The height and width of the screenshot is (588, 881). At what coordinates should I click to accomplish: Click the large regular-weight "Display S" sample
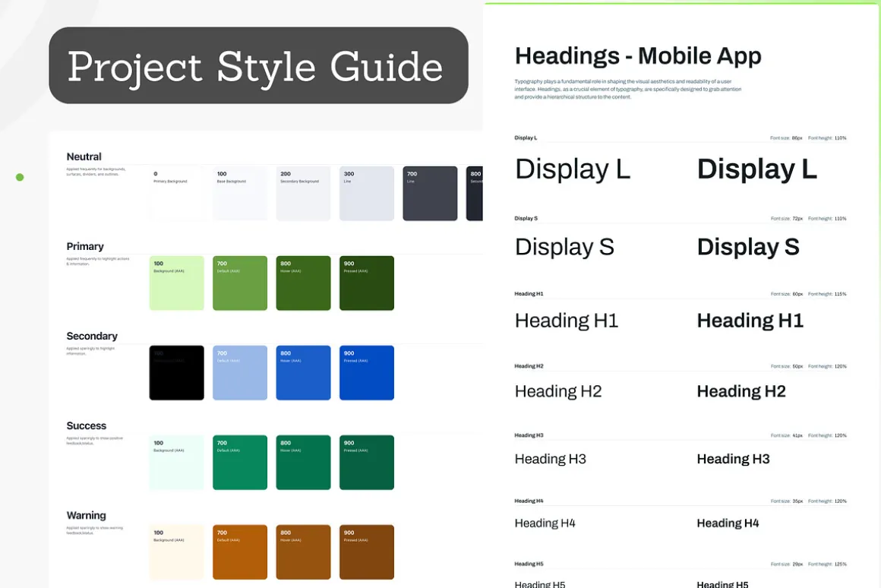click(564, 248)
